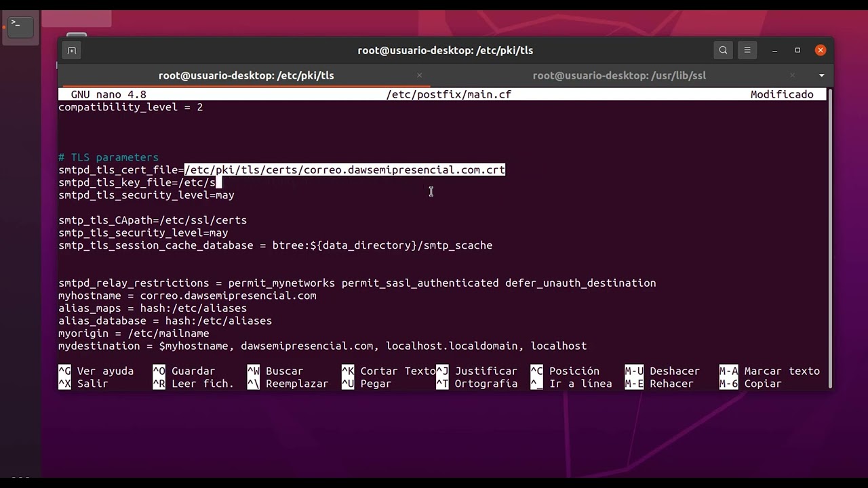Click the smtpd_tls_security_level=may line
The width and height of the screenshot is (868, 488).
(146, 195)
